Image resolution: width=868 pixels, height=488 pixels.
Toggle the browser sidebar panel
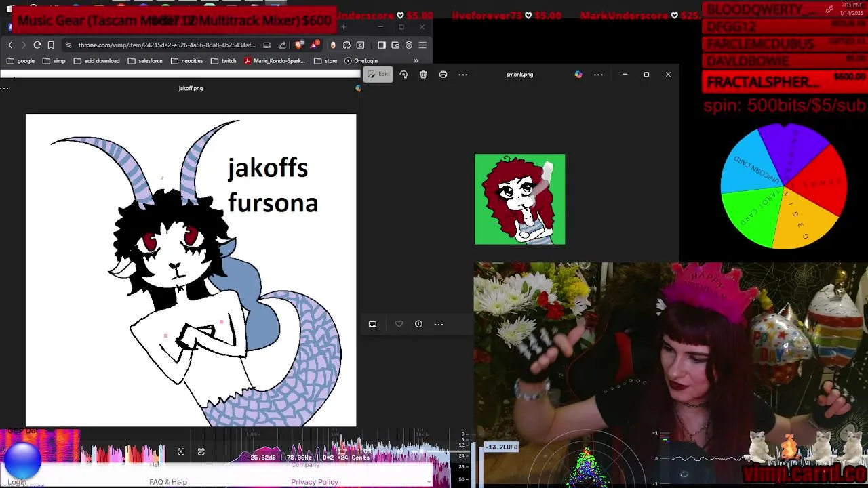382,45
